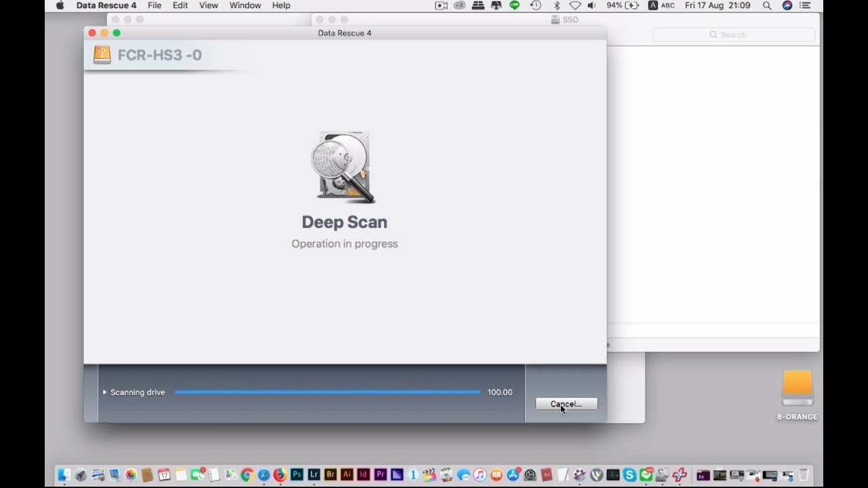Click the FCR-HS3 -0 drive icon
This screenshot has width=868, height=488.
(x=102, y=55)
